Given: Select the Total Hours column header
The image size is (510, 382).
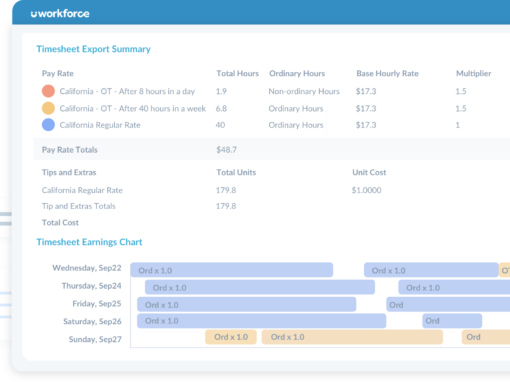Looking at the screenshot, I should tap(238, 73).
